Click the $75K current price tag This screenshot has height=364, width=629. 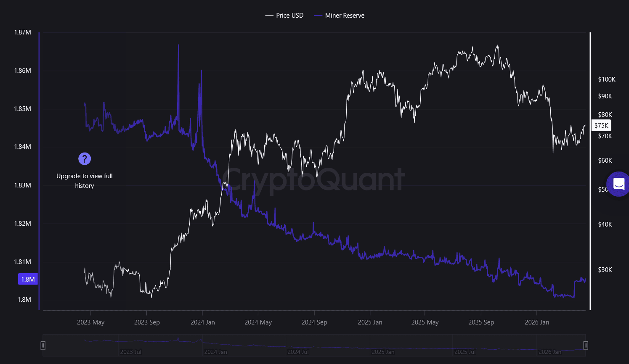point(601,126)
